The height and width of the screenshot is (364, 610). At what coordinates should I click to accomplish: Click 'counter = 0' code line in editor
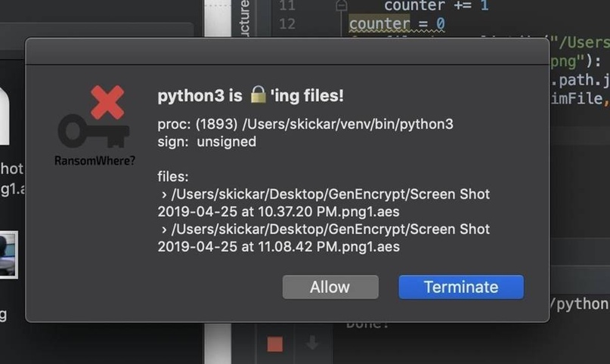pyautogui.click(x=397, y=23)
